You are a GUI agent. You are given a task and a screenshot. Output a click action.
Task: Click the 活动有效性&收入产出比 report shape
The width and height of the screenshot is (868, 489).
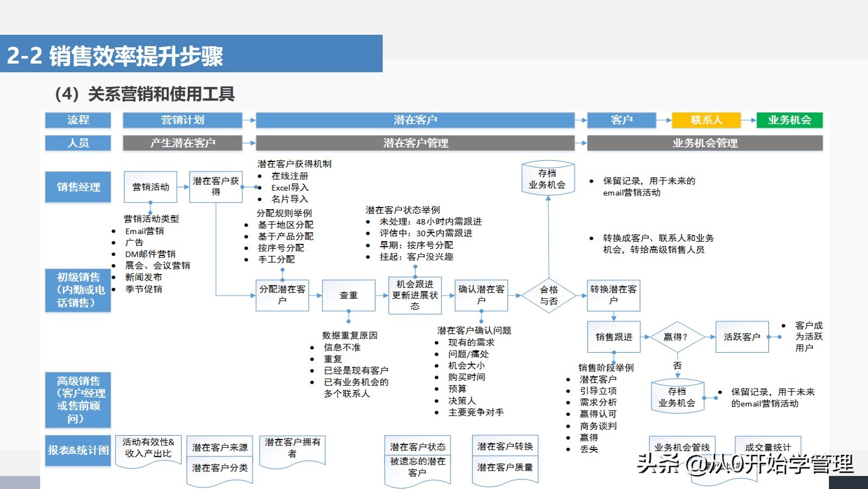pyautogui.click(x=148, y=450)
